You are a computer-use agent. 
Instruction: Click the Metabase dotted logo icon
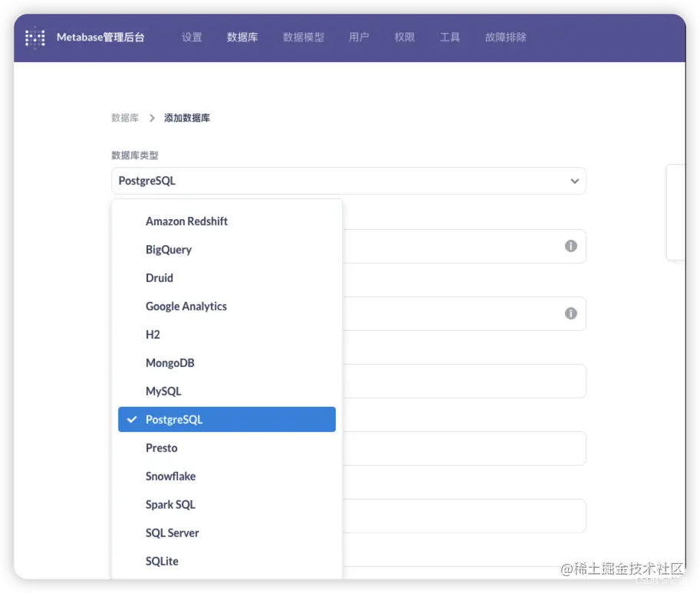click(35, 38)
